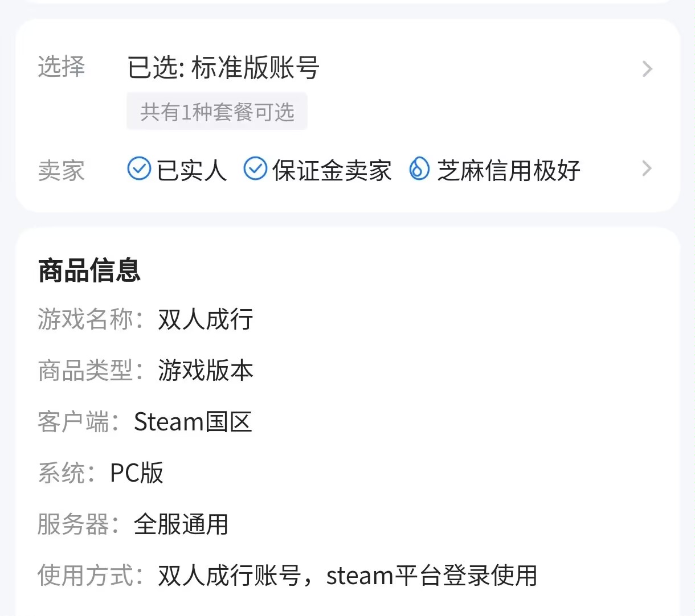
Task: Click the '商品信息' section heading
Action: click(89, 270)
